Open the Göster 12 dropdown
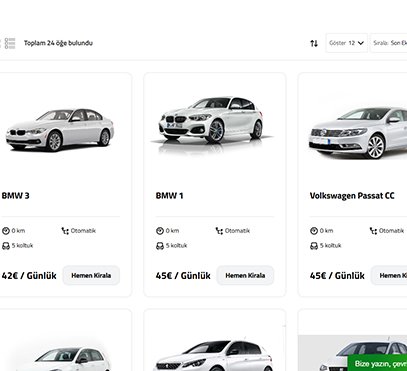The image size is (407, 371). tap(347, 43)
